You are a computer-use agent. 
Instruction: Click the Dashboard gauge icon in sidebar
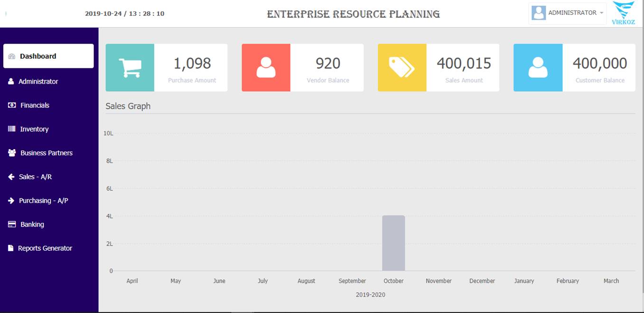[x=12, y=56]
